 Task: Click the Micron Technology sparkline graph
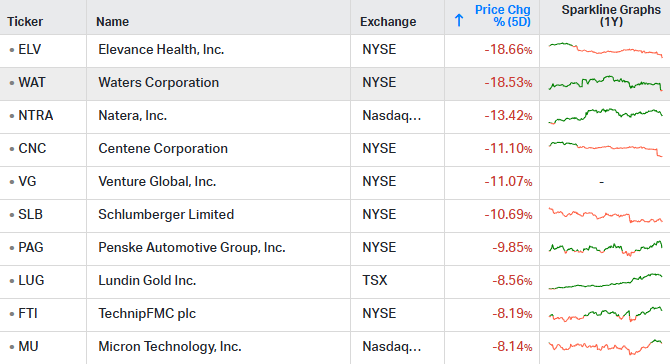605,346
